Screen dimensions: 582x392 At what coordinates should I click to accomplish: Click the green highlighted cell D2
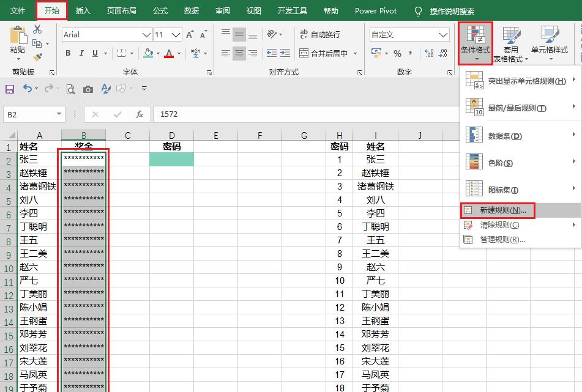[171, 160]
